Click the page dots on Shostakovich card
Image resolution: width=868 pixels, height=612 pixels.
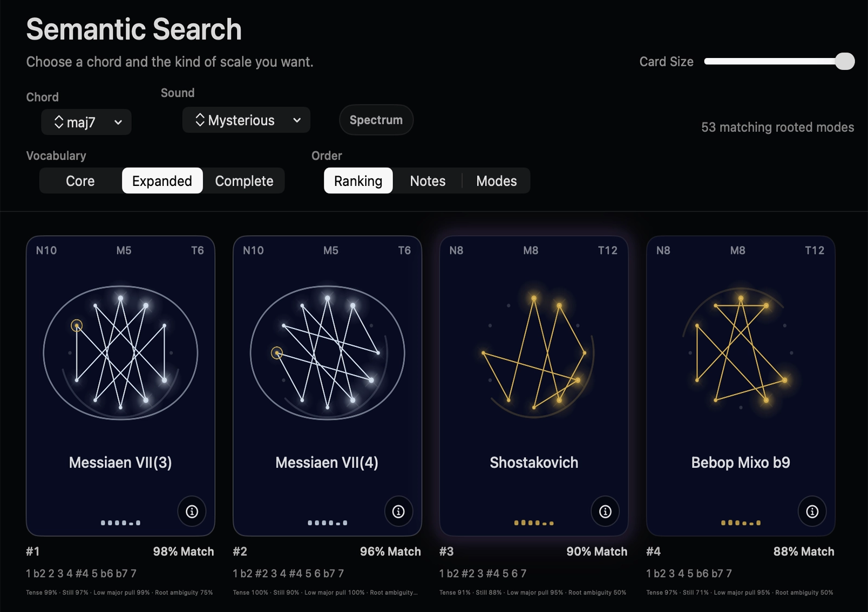(x=534, y=523)
